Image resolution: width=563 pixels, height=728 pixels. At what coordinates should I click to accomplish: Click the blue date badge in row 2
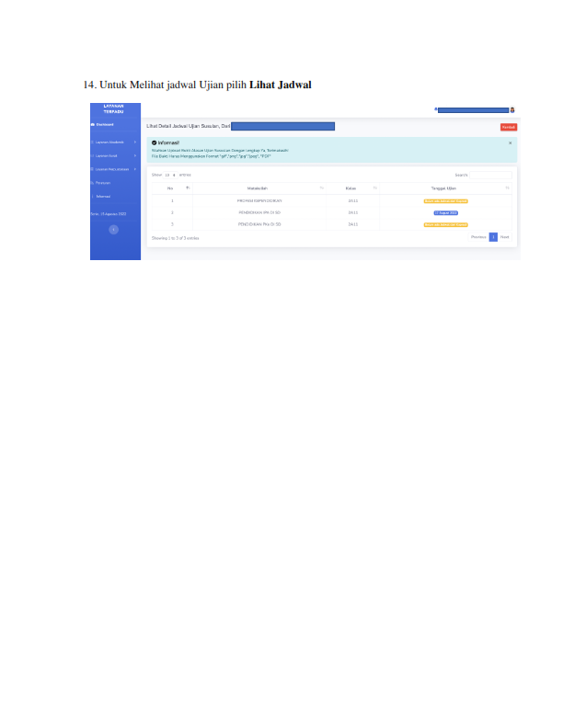pyautogui.click(x=446, y=213)
